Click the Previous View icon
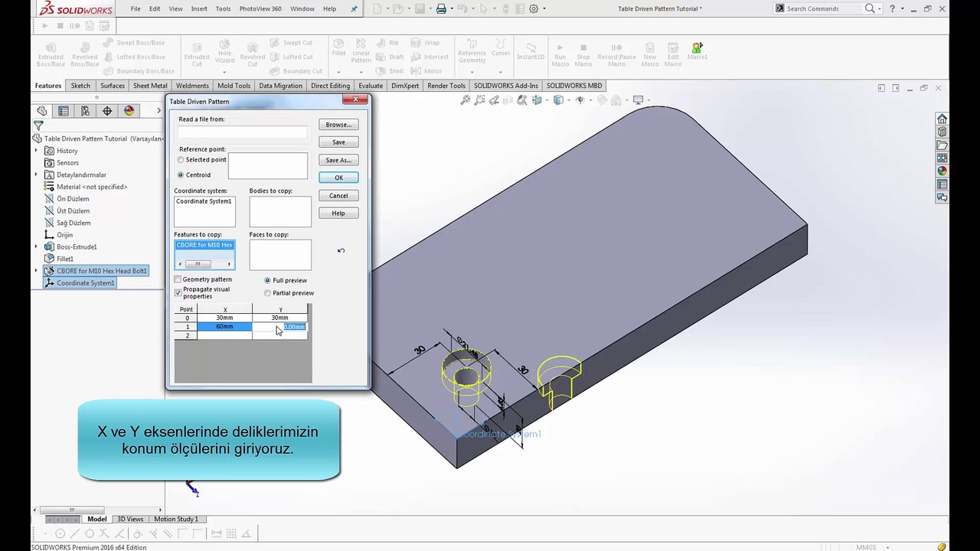The image size is (980, 551). tap(494, 100)
